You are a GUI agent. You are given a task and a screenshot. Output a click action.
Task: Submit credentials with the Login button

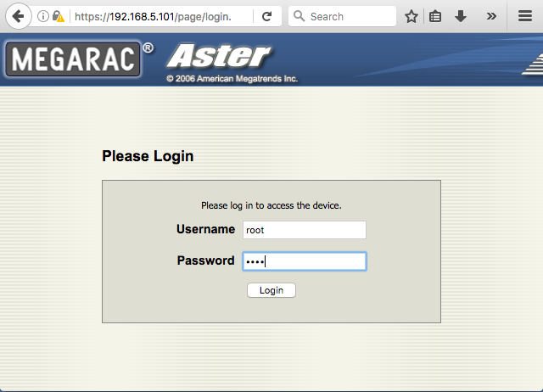tap(271, 290)
